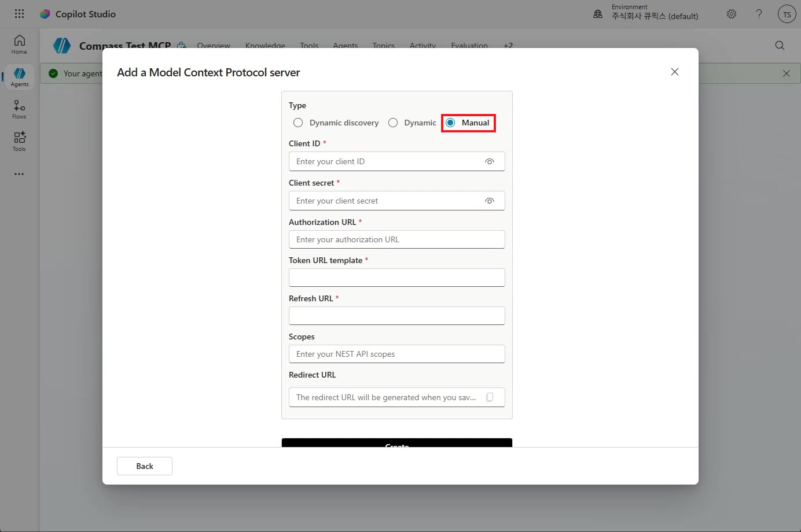Viewport: 801px width, 532px height.
Task: Click the Scopes input field
Action: tap(397, 354)
